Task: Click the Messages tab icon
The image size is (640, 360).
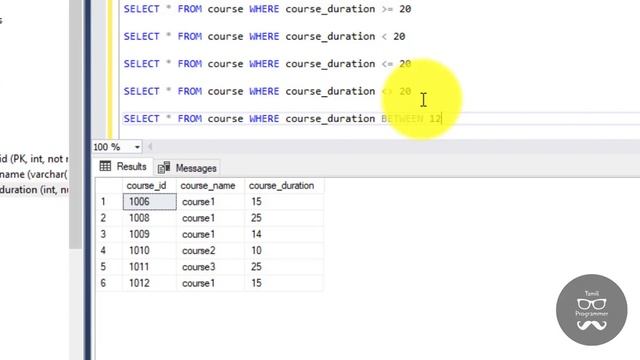Action: point(164,168)
